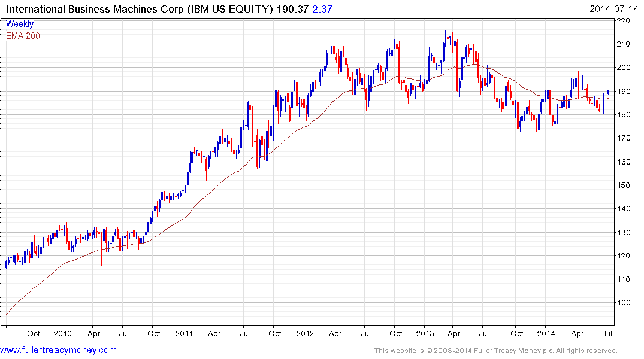Click the 2013 year axis label
This screenshot has height=359, width=644.
(425, 333)
